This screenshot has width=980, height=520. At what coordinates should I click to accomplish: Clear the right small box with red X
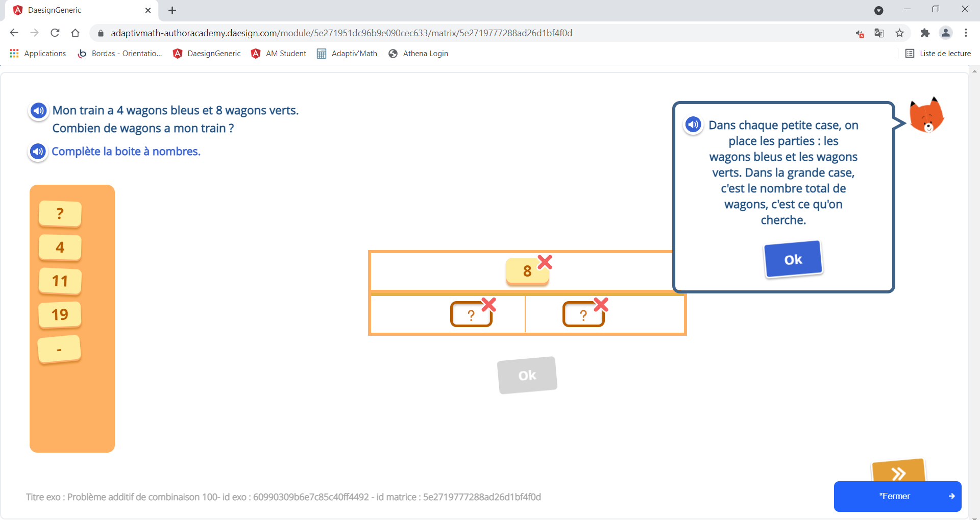[601, 305]
